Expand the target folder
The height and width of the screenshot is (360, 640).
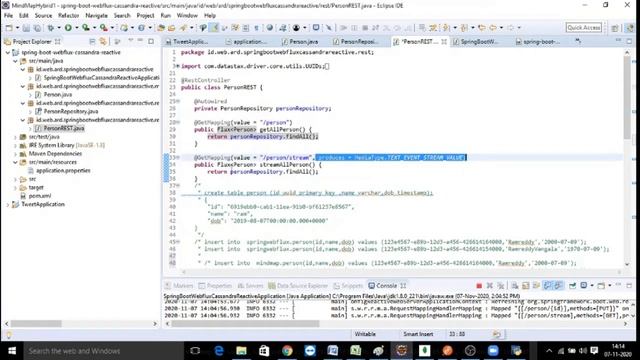[15, 188]
